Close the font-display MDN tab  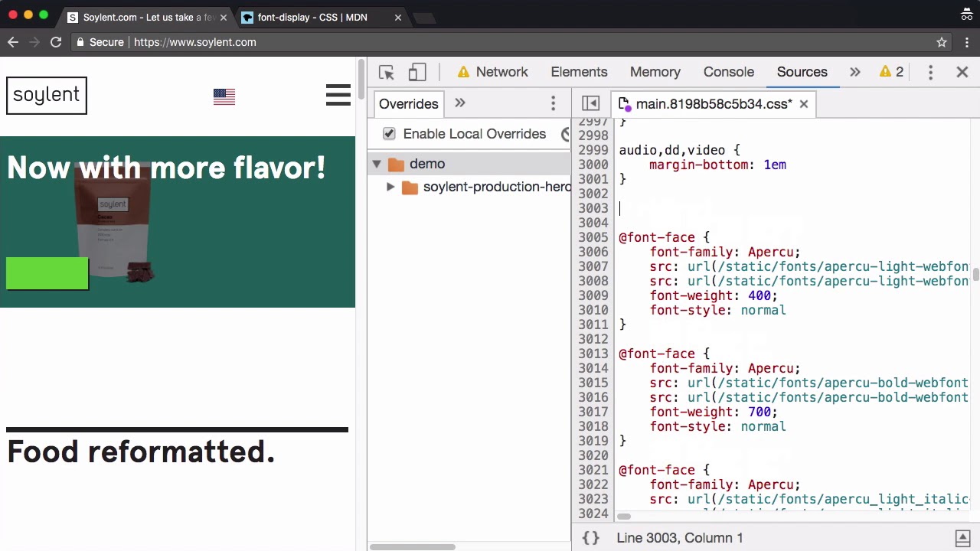pyautogui.click(x=397, y=17)
